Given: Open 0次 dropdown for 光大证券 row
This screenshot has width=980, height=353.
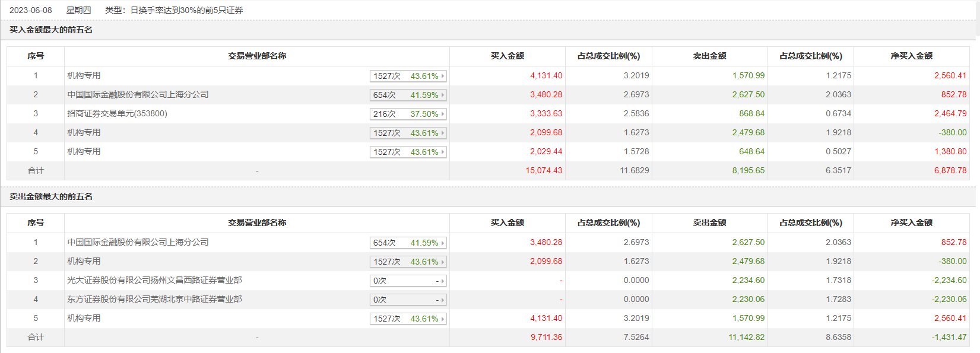Looking at the screenshot, I should point(408,281).
